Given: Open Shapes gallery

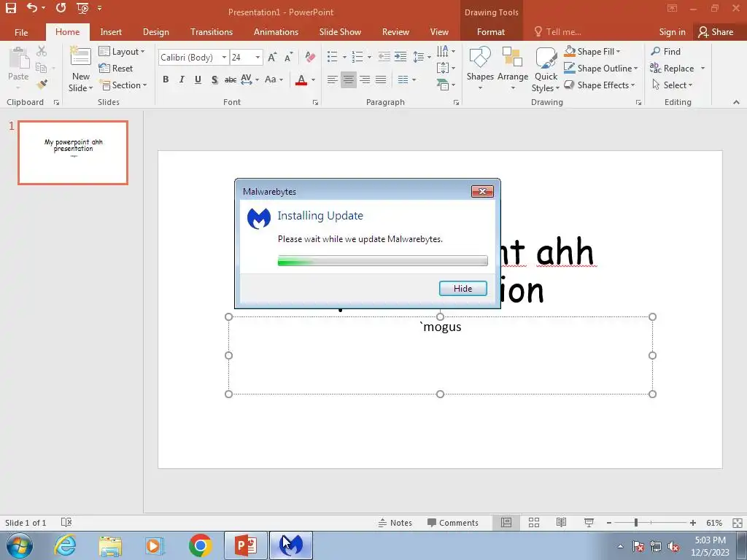Looking at the screenshot, I should (x=480, y=69).
